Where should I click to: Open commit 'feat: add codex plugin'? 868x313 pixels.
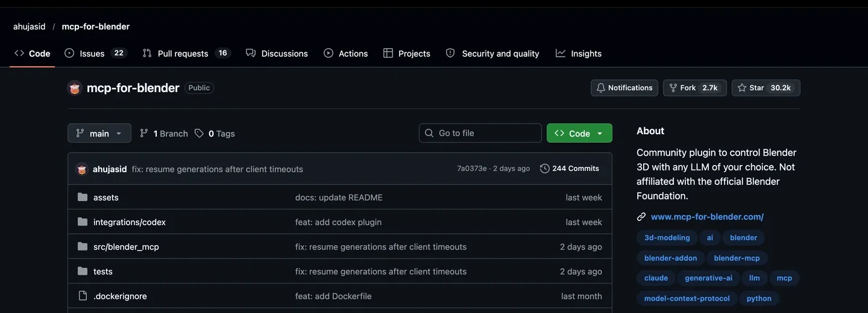click(x=338, y=222)
